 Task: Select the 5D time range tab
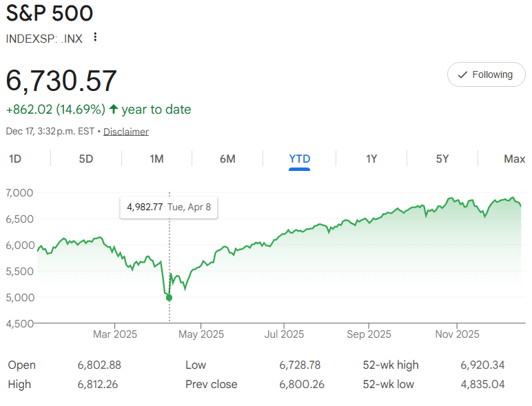pyautogui.click(x=86, y=159)
